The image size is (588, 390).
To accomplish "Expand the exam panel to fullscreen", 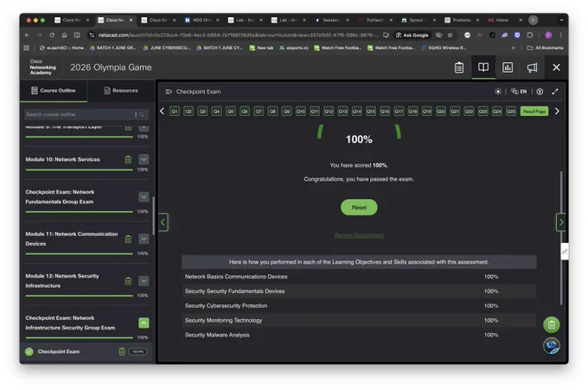I will 555,92.
